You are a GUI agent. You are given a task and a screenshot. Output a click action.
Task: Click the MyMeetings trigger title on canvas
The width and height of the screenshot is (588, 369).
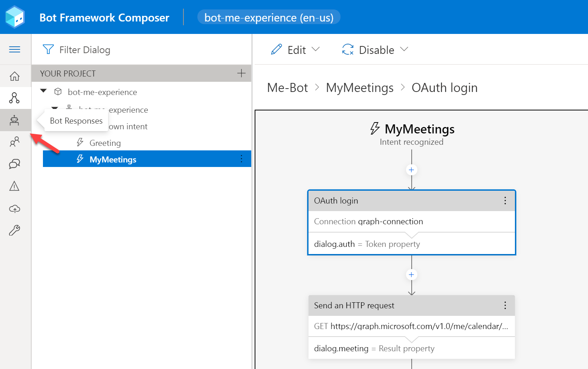(x=420, y=129)
